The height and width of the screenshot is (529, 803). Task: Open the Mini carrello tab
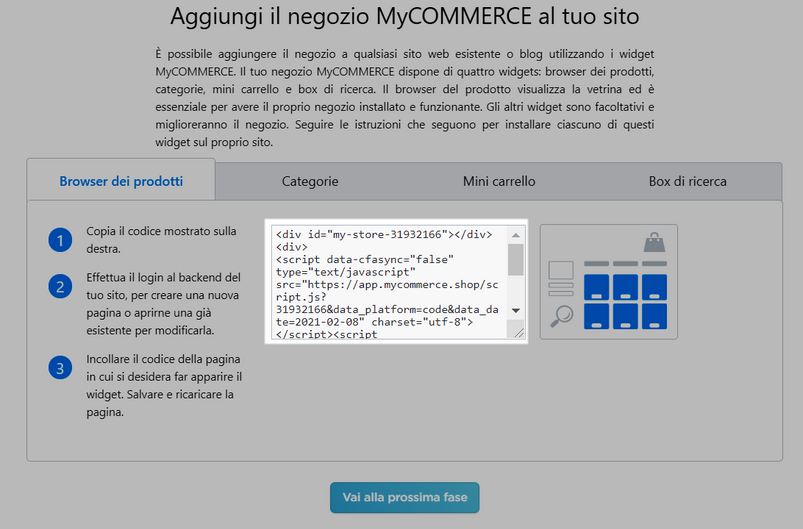click(499, 181)
